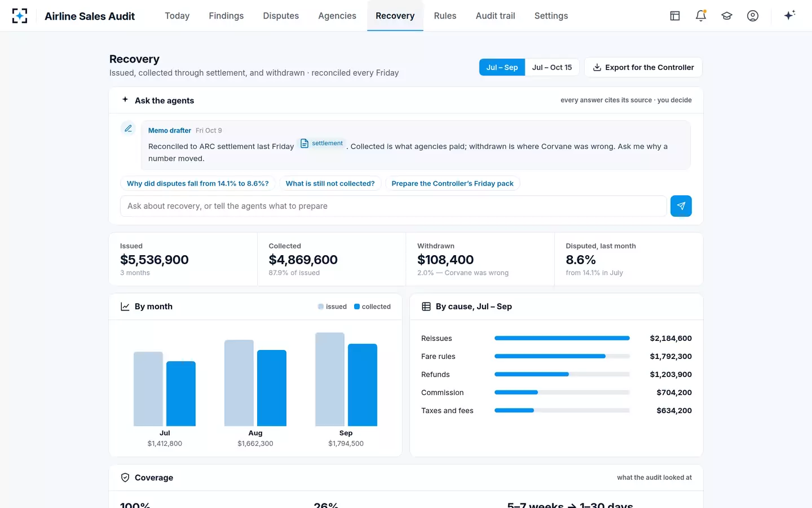This screenshot has height=508, width=812.
Task: Click the Memo drafter pencil icon
Action: [129, 129]
